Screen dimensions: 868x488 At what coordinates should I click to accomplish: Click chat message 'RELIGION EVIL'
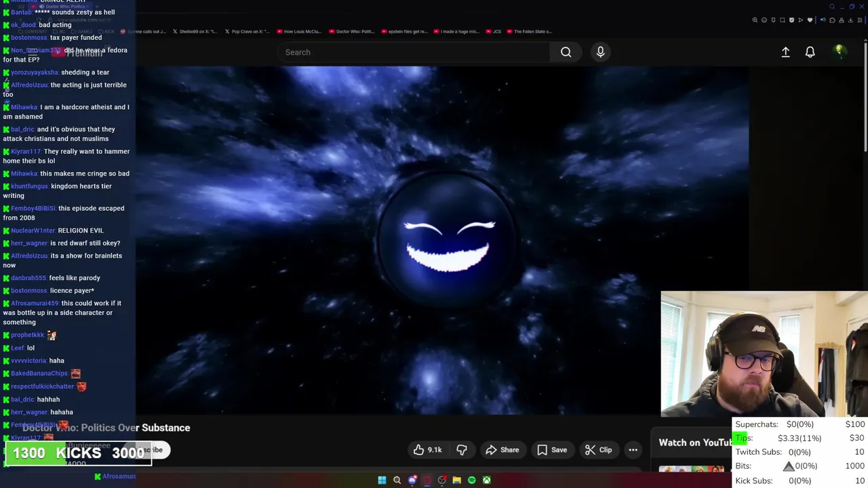(81, 230)
